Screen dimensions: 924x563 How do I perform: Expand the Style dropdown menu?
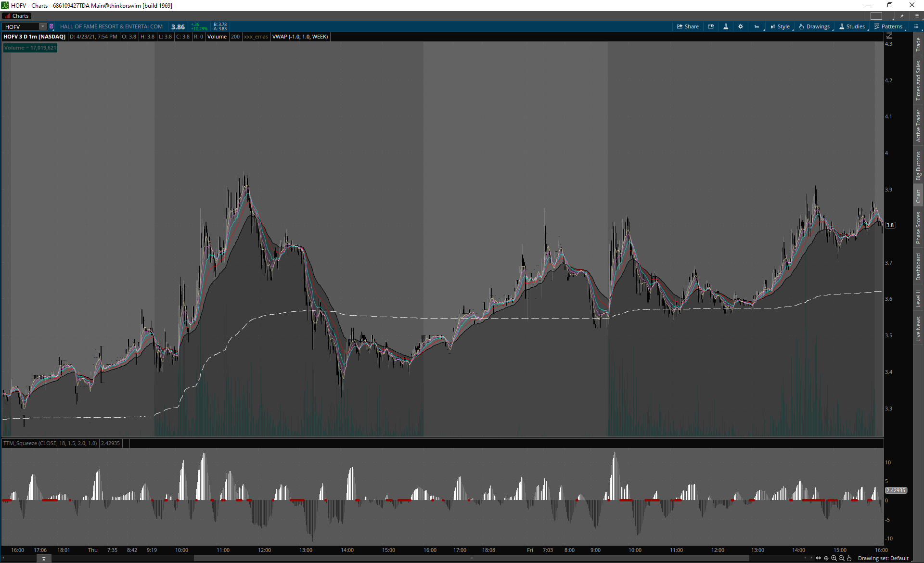pyautogui.click(x=780, y=26)
